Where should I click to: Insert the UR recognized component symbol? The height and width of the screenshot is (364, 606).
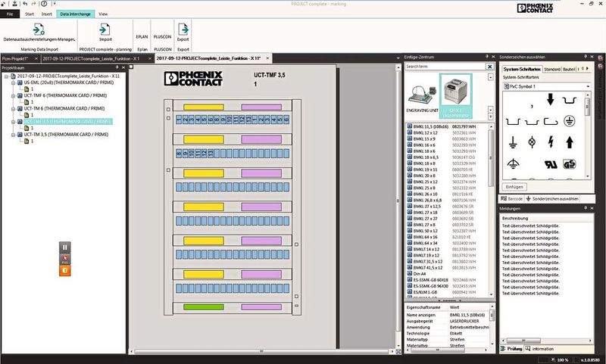tap(551, 164)
